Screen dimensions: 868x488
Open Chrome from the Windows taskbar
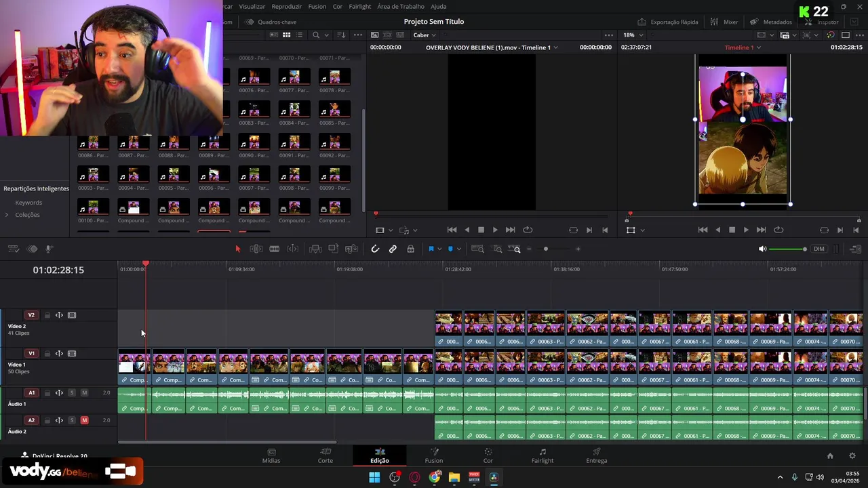pyautogui.click(x=435, y=477)
